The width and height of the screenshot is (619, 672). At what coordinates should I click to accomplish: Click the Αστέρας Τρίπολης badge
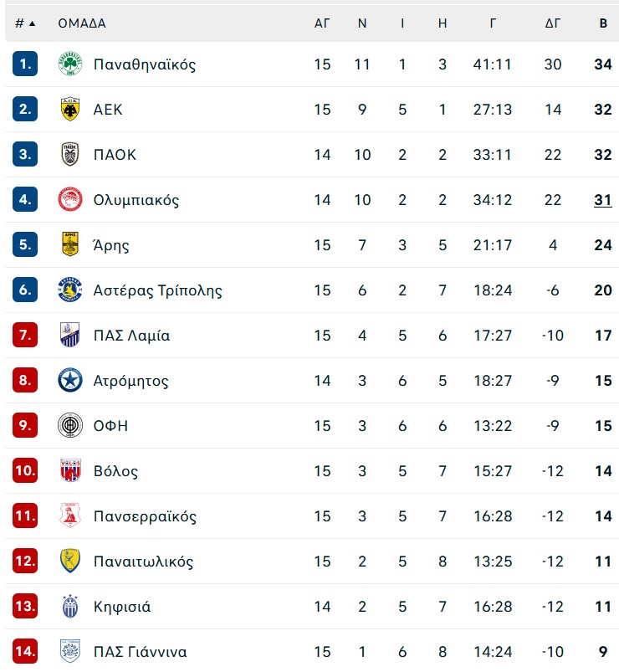coord(69,290)
